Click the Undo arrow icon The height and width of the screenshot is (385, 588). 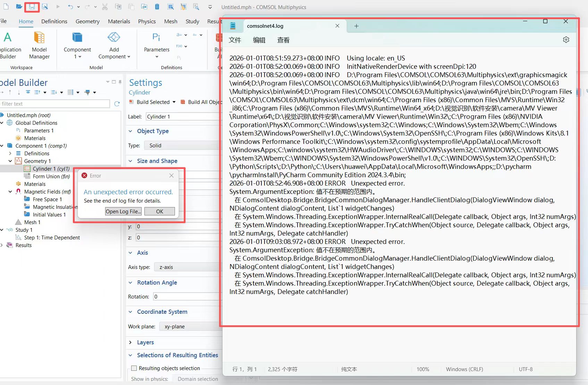coord(70,7)
